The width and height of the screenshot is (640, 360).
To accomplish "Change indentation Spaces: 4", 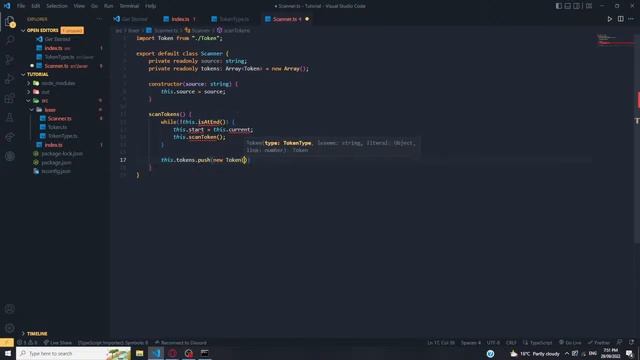I will (471, 342).
